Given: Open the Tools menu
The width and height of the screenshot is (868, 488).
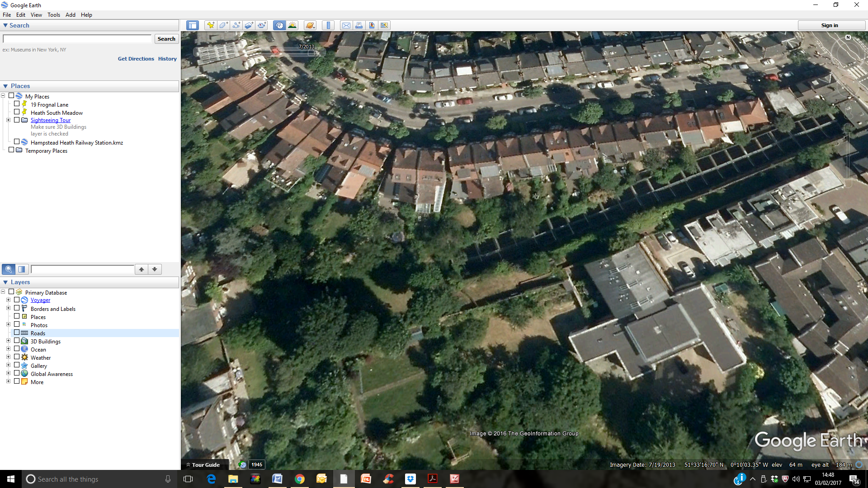Looking at the screenshot, I should [x=54, y=14].
